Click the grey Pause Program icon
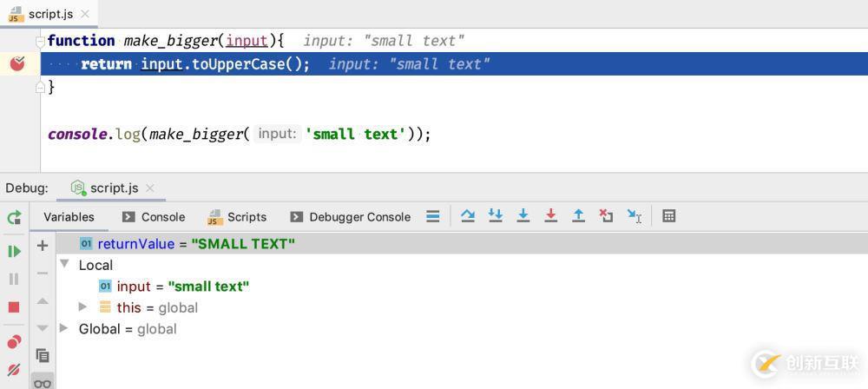The width and height of the screenshot is (868, 389). [15, 279]
